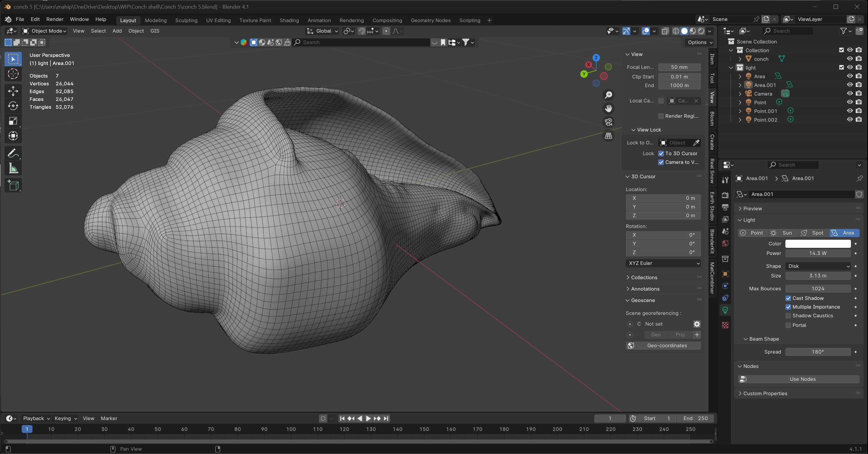868x454 pixels.
Task: Click the white light Color swatch
Action: click(818, 244)
